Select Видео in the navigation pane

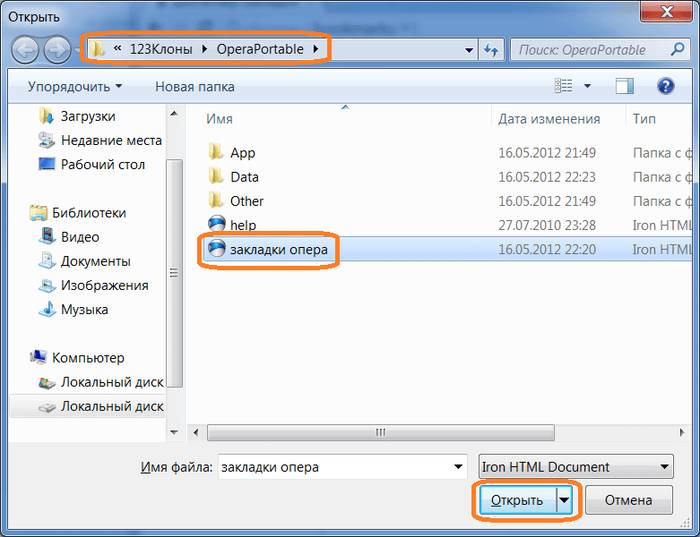pyautogui.click(x=80, y=237)
